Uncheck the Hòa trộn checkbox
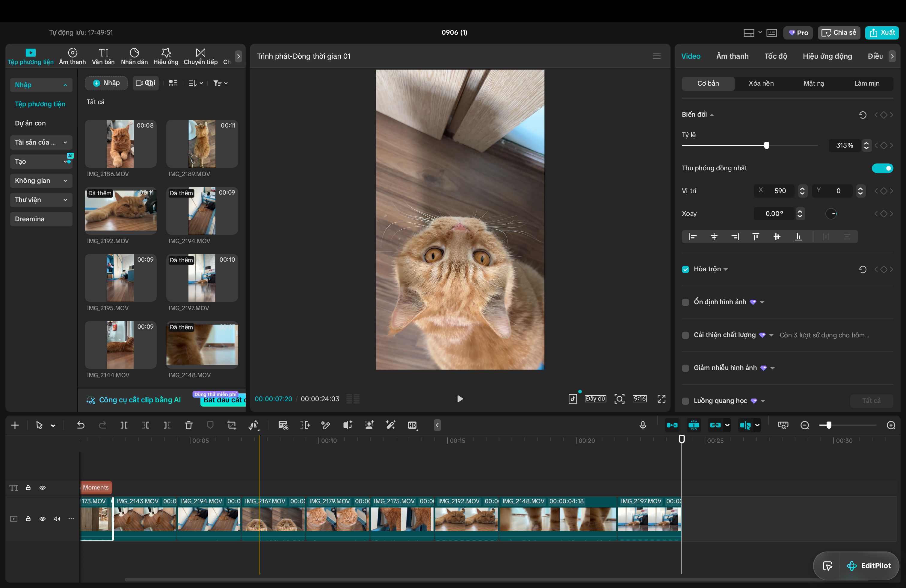The image size is (906, 588). [x=685, y=269]
